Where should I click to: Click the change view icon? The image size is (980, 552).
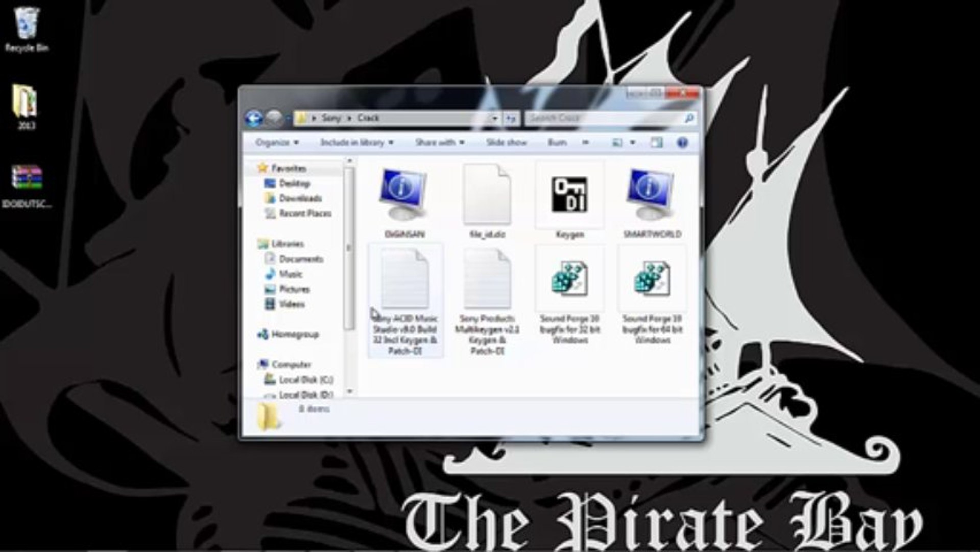[617, 143]
